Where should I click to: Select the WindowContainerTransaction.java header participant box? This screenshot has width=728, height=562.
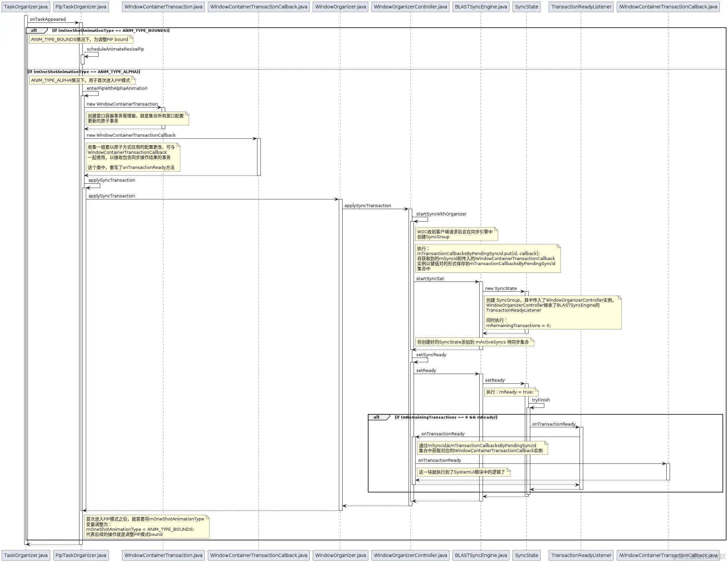[163, 7]
